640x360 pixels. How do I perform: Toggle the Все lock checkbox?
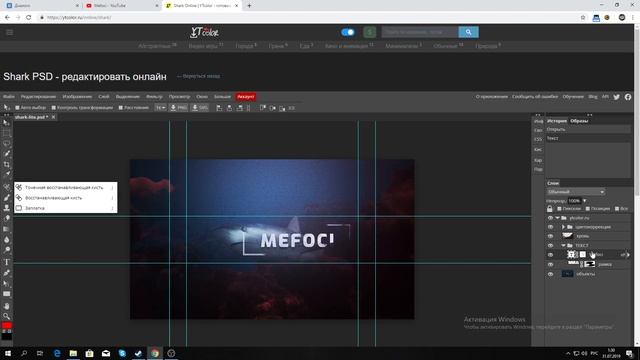pyautogui.click(x=617, y=209)
